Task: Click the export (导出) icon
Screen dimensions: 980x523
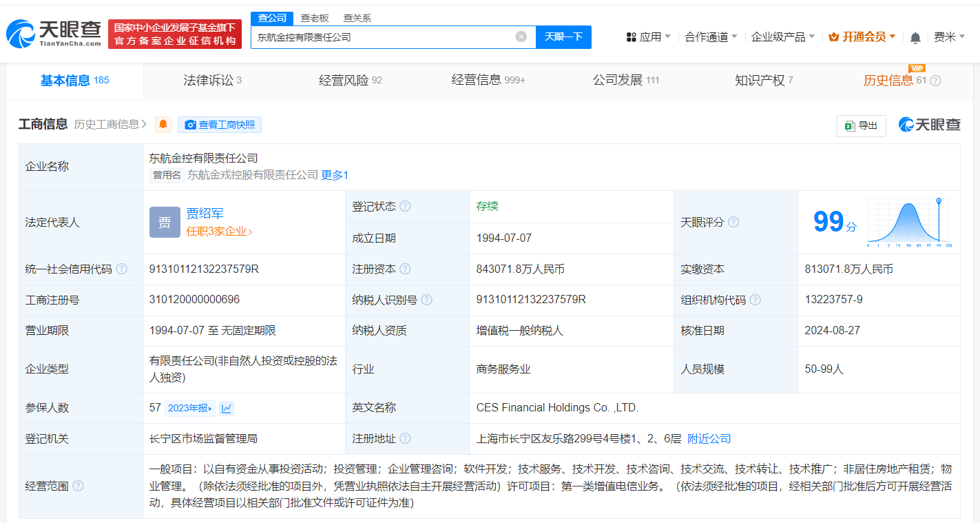Action: 861,126
